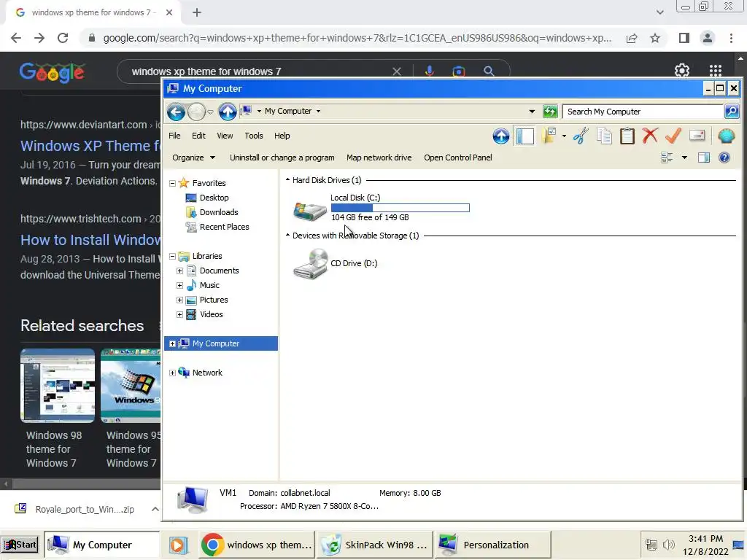Toggle the preview pane icon

pyautogui.click(x=704, y=157)
